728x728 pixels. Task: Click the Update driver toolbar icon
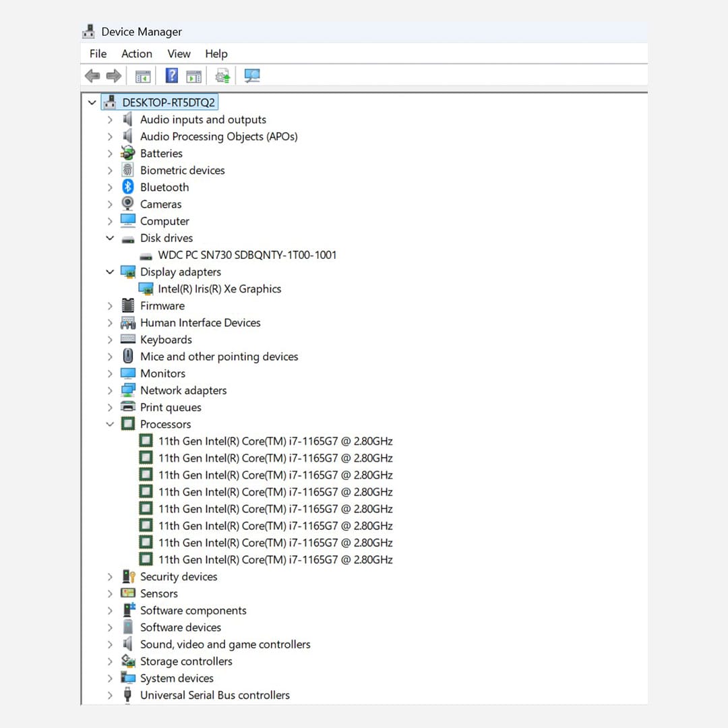pyautogui.click(x=222, y=76)
